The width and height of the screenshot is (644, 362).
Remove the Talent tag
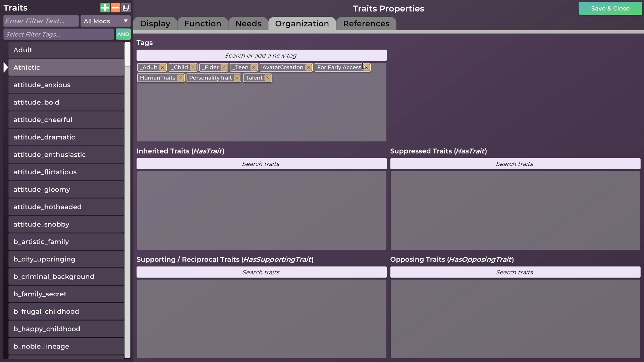click(268, 78)
